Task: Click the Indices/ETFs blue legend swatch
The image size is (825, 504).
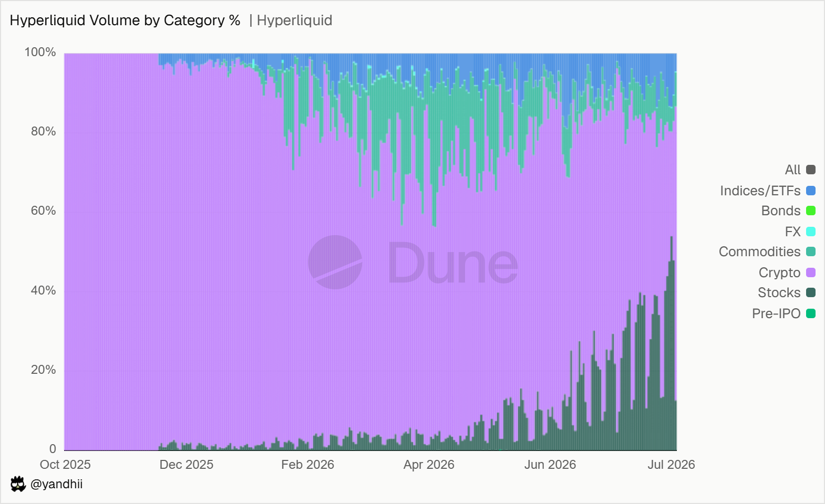Action: click(811, 191)
